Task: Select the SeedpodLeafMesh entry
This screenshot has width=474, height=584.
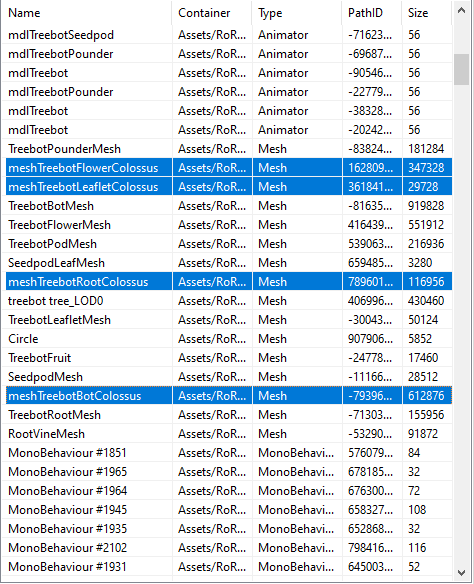Action: coord(227,263)
